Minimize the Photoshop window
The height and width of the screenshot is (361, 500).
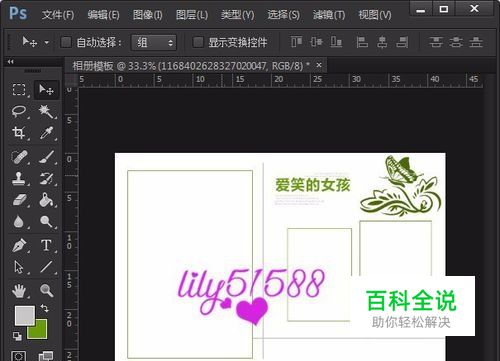(x=421, y=9)
